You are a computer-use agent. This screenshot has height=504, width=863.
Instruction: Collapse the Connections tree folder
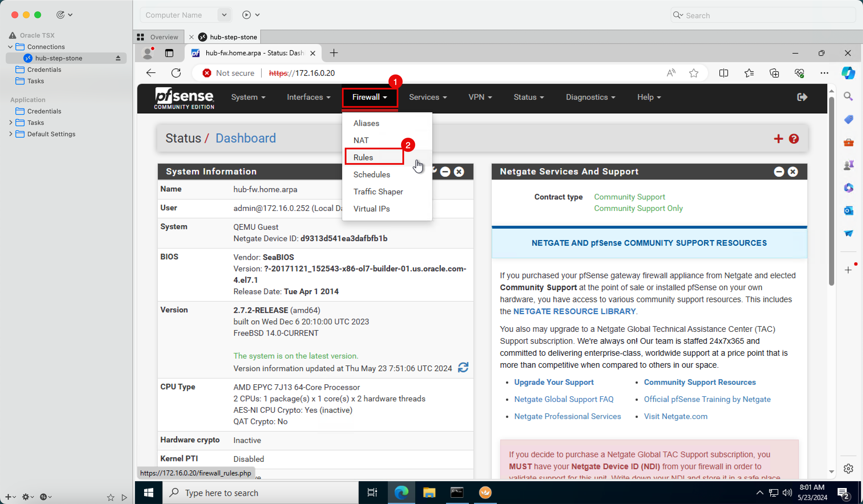11,46
